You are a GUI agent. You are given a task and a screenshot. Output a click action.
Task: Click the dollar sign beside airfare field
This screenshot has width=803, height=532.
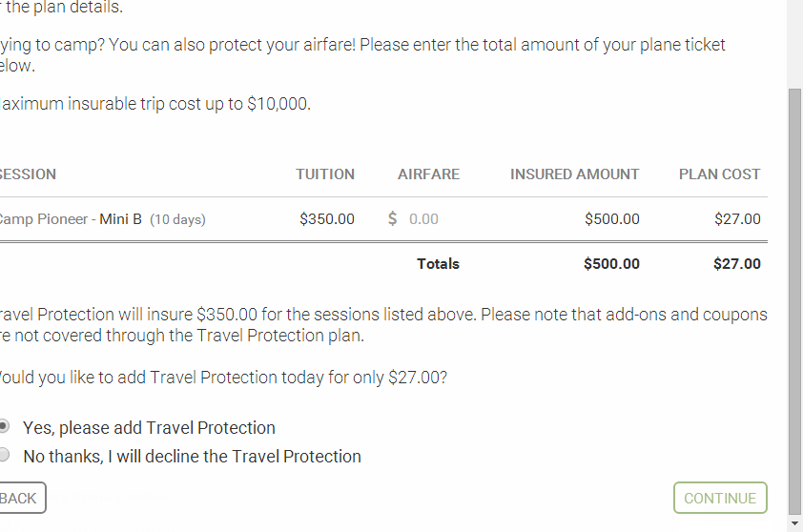click(393, 219)
